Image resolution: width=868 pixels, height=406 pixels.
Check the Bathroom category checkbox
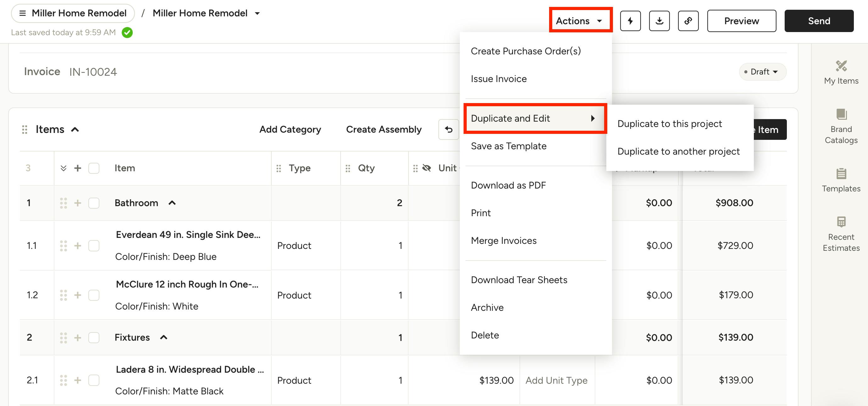(x=94, y=203)
